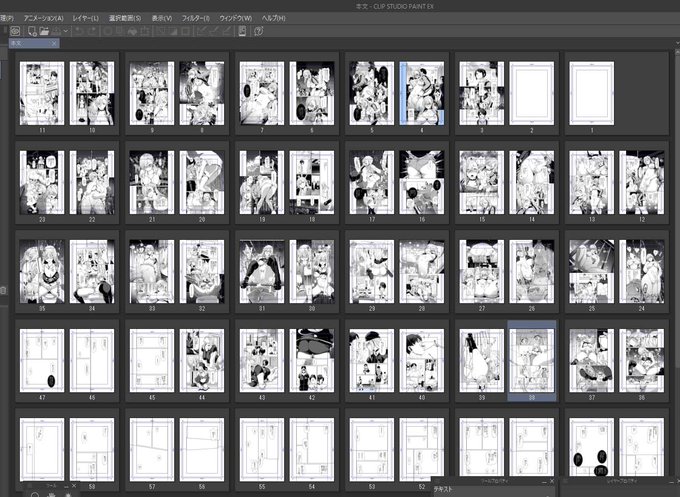Select the blank page 1 thumbnail
Viewport: 680px width, 497px height.
coord(592,93)
